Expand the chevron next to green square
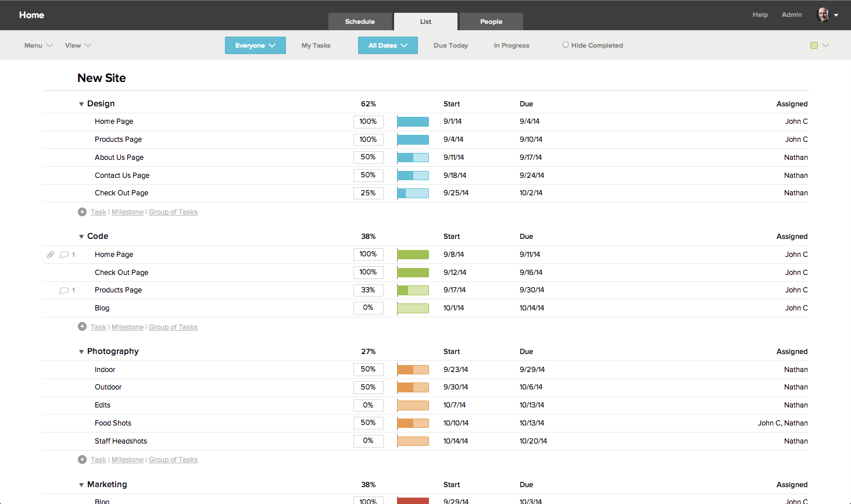 coord(825,45)
